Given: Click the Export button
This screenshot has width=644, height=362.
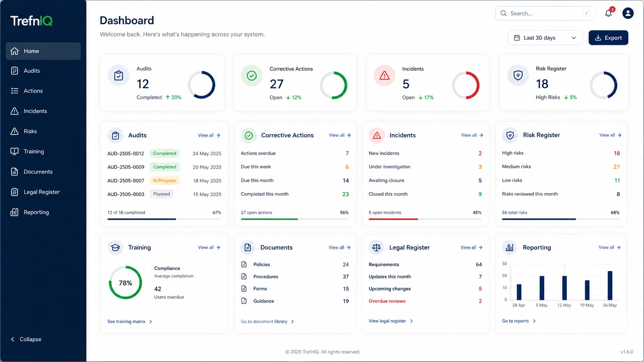Looking at the screenshot, I should point(608,38).
